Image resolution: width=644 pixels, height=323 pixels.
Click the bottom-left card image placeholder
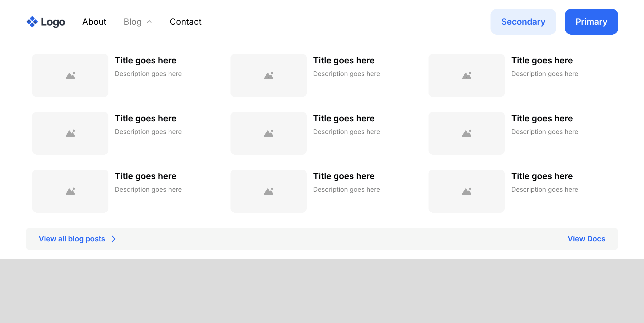click(70, 191)
